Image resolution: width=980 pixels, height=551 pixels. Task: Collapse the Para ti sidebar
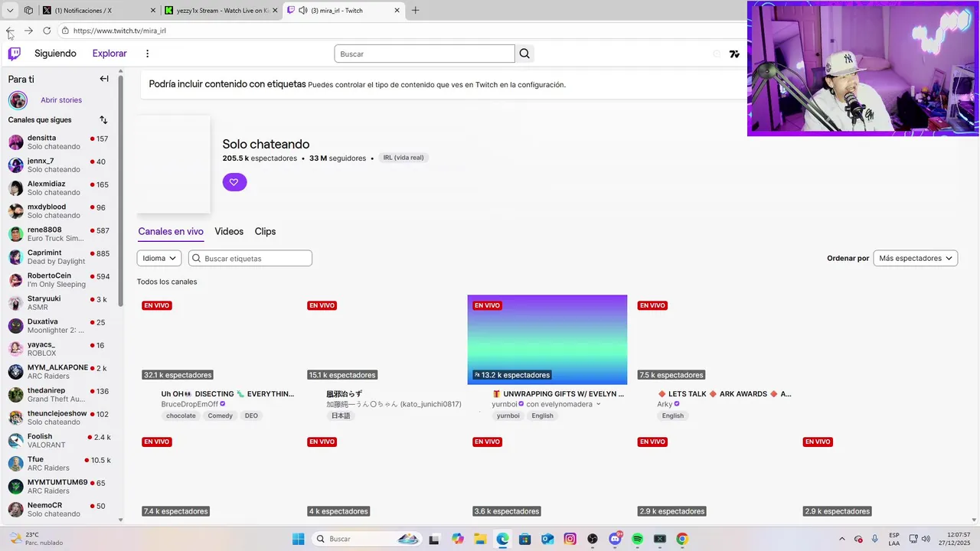tap(104, 79)
